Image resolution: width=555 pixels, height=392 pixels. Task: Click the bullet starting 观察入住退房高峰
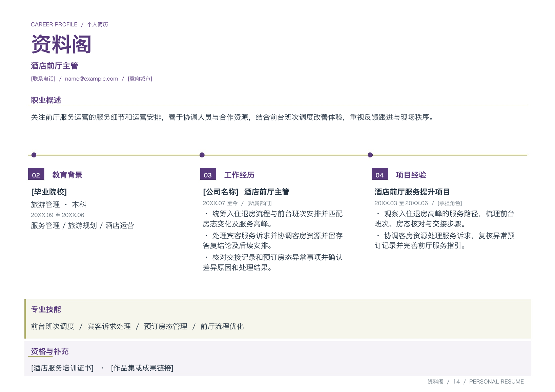tap(445, 219)
